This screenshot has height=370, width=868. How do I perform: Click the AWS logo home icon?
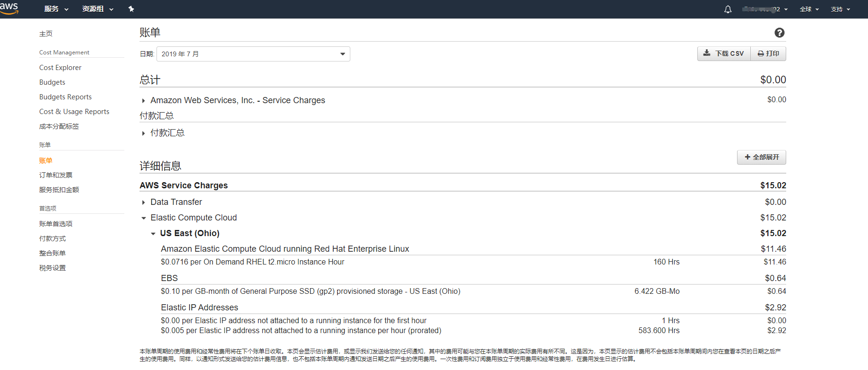click(x=9, y=8)
